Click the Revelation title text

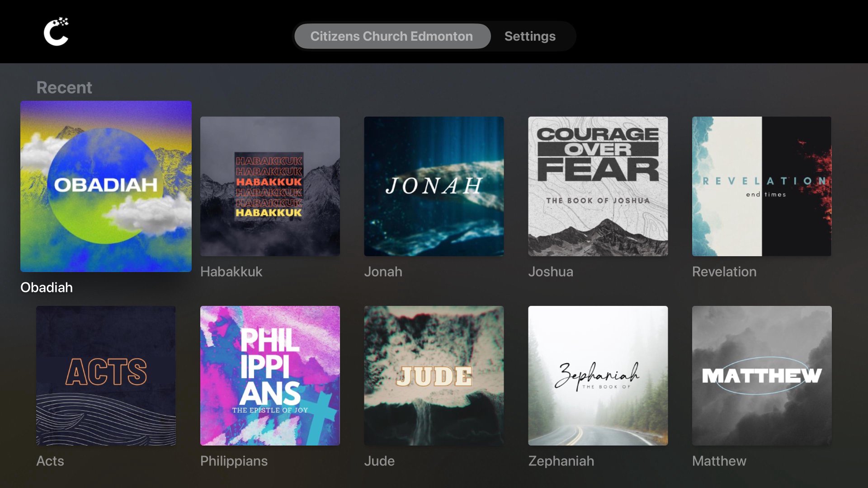click(x=724, y=272)
